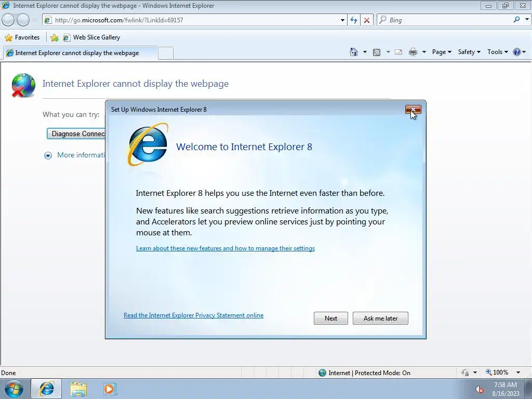Image resolution: width=532 pixels, height=399 pixels.
Task: Expand the Home button dropdown arrow
Action: pos(365,52)
